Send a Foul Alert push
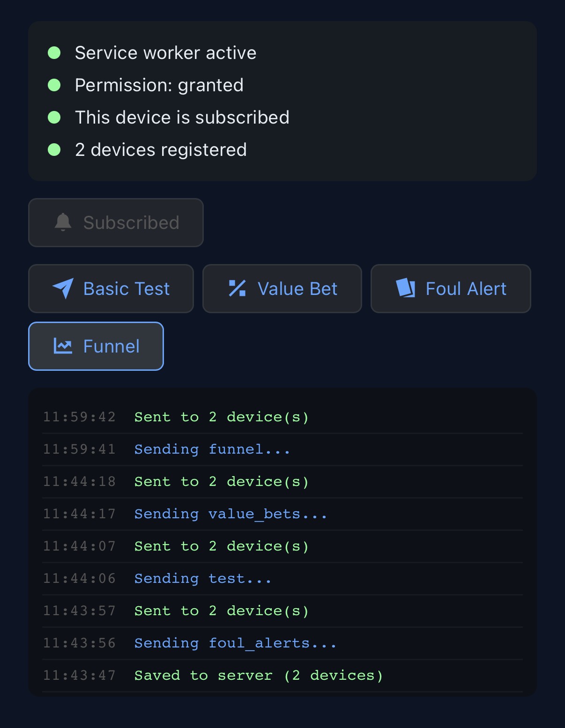Screen dimensions: 565x728 (x=450, y=288)
